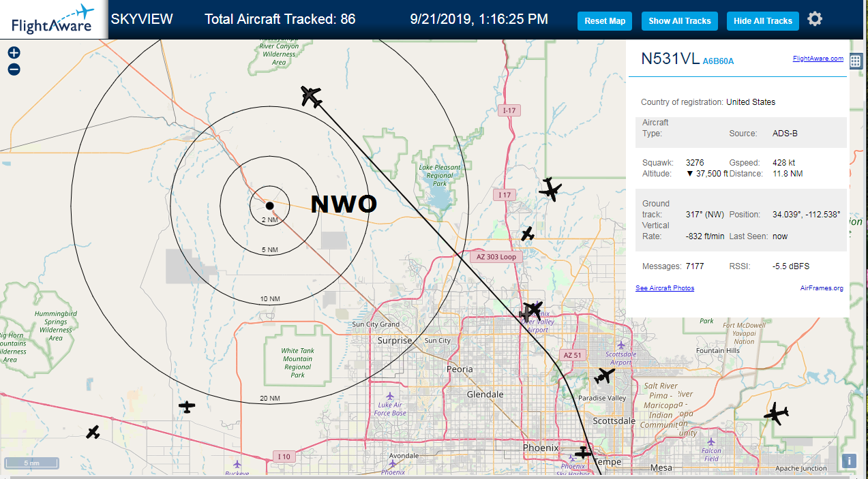Screen dimensions: 868x479
Task: Click the 20 NM range ring label
Action: tap(270, 398)
